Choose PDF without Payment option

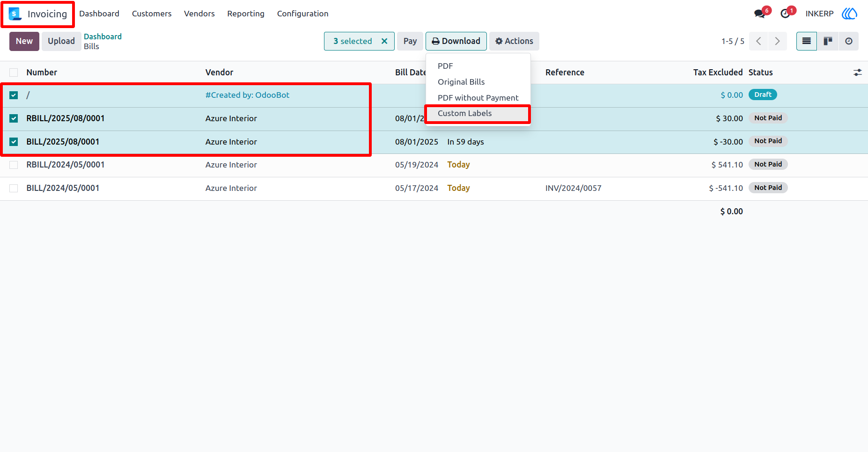tap(478, 98)
